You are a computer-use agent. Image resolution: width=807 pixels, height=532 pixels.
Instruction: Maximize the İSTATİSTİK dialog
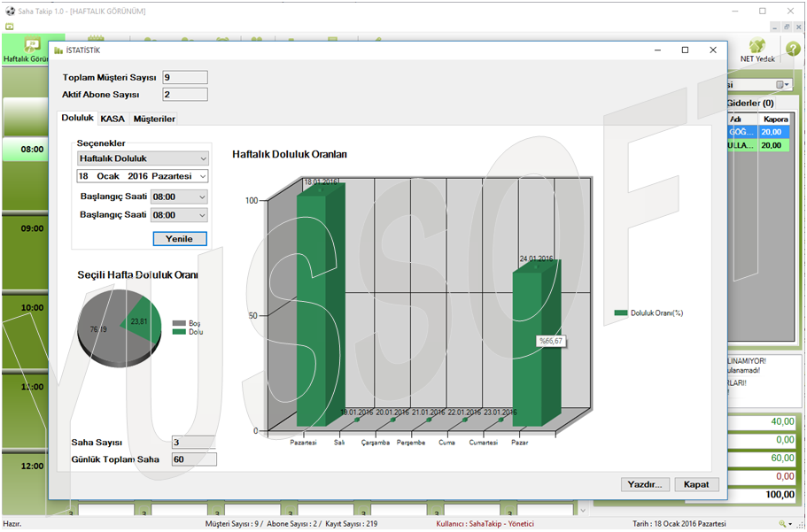(685, 50)
